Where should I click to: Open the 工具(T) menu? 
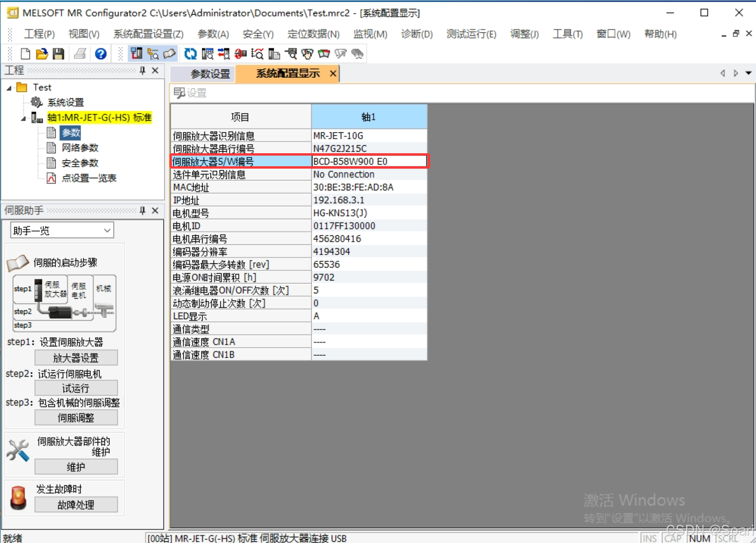point(568,34)
